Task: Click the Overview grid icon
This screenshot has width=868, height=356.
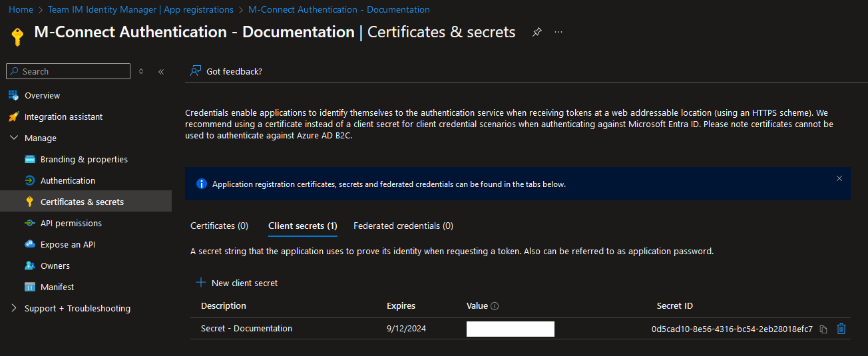Action: click(x=13, y=95)
